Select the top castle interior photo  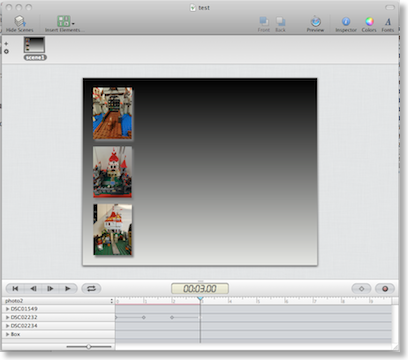pyautogui.click(x=112, y=113)
